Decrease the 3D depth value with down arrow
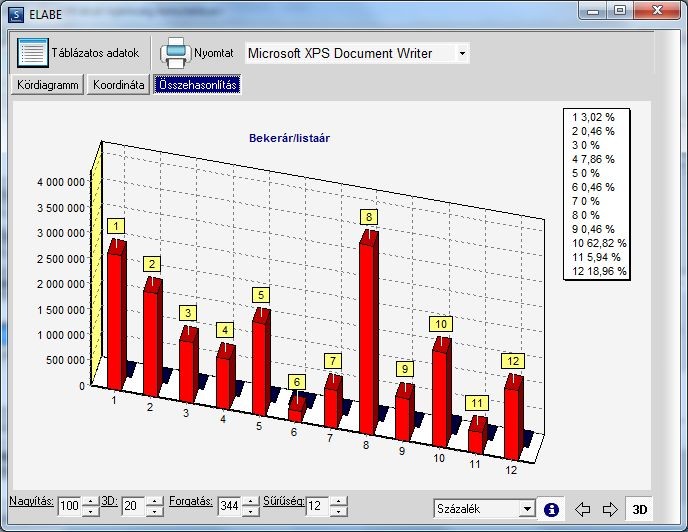This screenshot has width=688, height=532. pyautogui.click(x=154, y=511)
